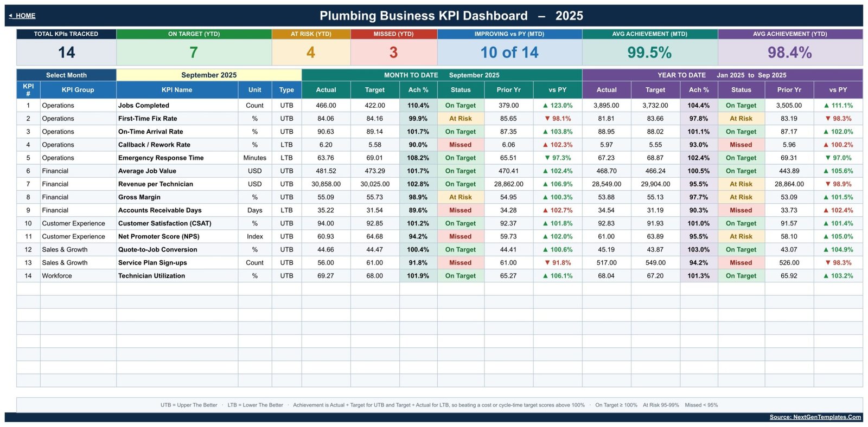Click YTD Ach % 90.3% for Accounts Receivable Days
Screen dimensions: 868x427
pyautogui.click(x=699, y=210)
